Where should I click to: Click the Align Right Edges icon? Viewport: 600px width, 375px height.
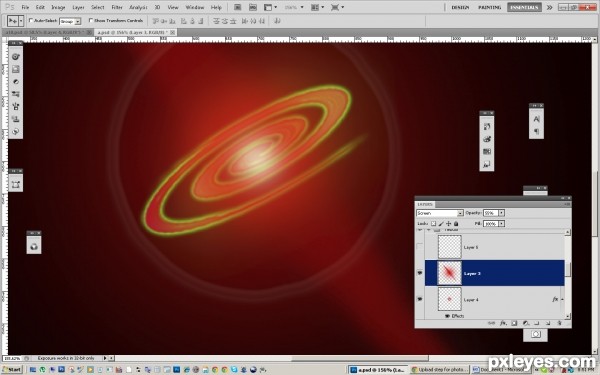(x=201, y=21)
